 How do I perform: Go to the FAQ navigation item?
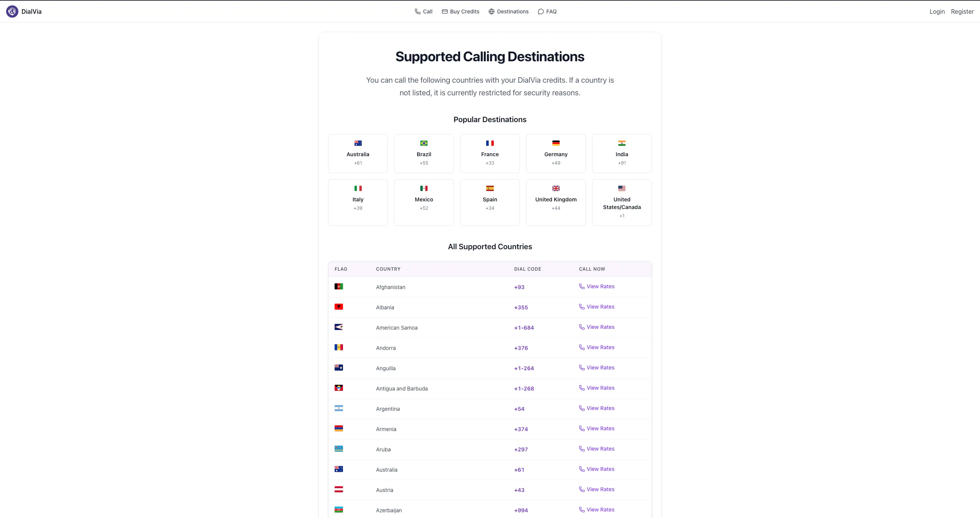click(547, 11)
